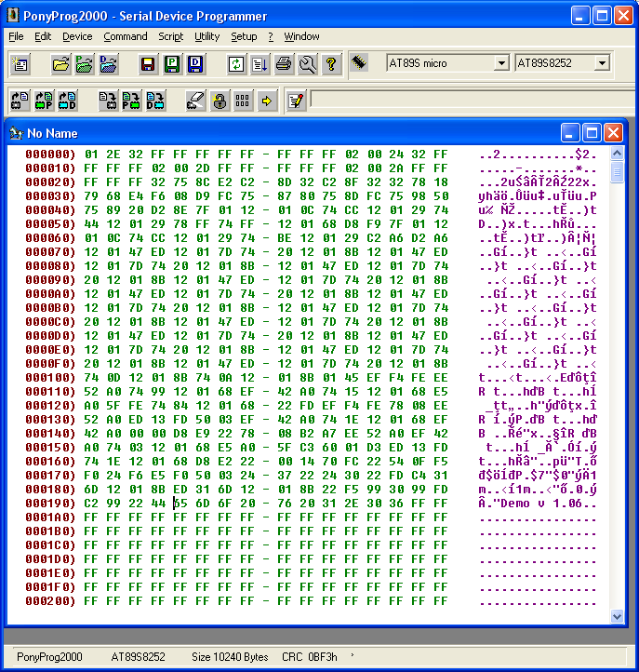Click the 'CRC 0BF3h' status bar text

click(309, 657)
